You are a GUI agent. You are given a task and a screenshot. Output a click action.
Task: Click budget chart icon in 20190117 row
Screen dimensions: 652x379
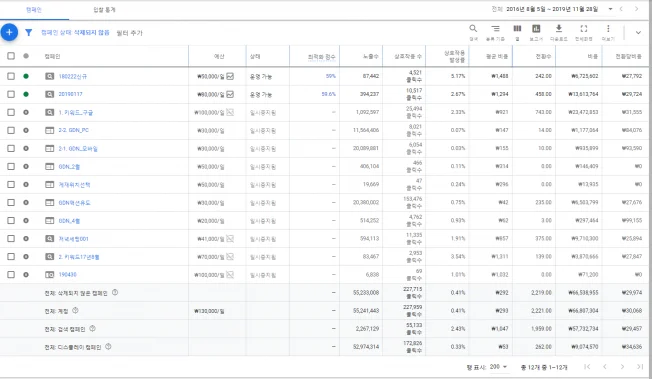tap(230, 94)
